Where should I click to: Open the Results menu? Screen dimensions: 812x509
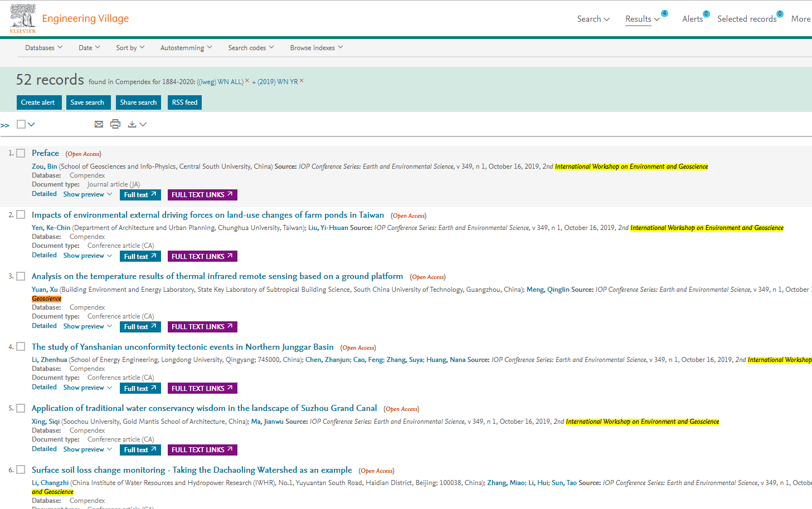[x=643, y=19]
